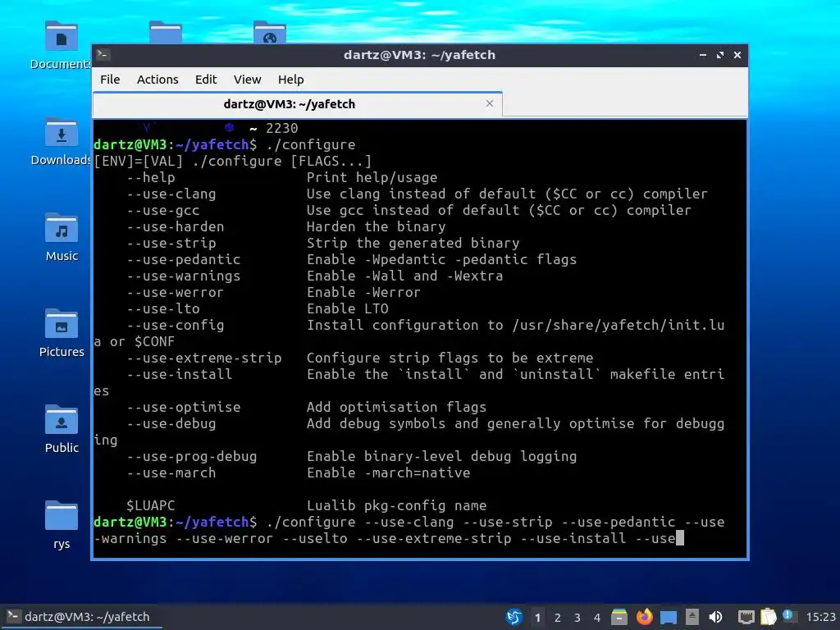Screen dimensions: 840x630
Task: Open the removable media eject icon
Action: [692, 617]
